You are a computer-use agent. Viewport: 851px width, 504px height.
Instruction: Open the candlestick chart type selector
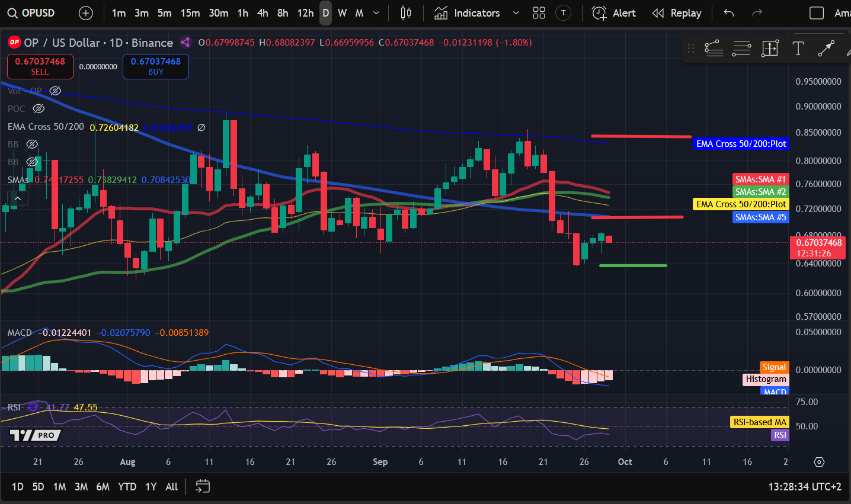point(406,13)
